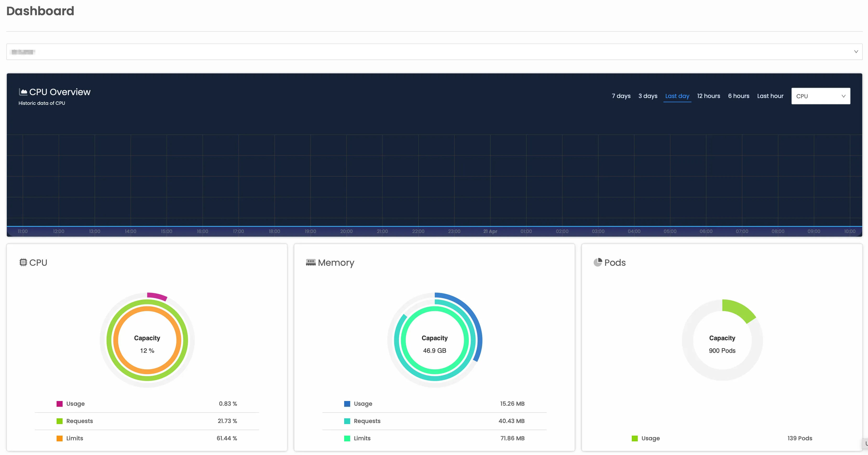Switch to the 12 hours range
Viewport: 868px width, 455px height.
708,96
